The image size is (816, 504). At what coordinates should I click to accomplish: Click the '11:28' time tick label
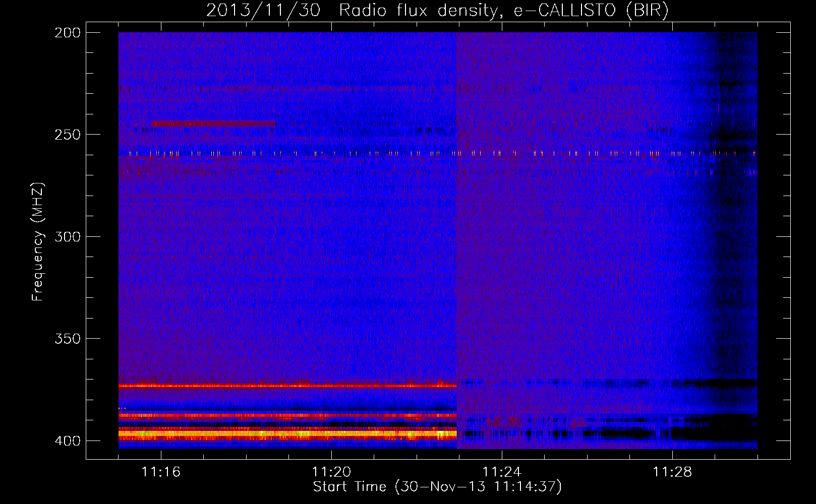click(672, 472)
